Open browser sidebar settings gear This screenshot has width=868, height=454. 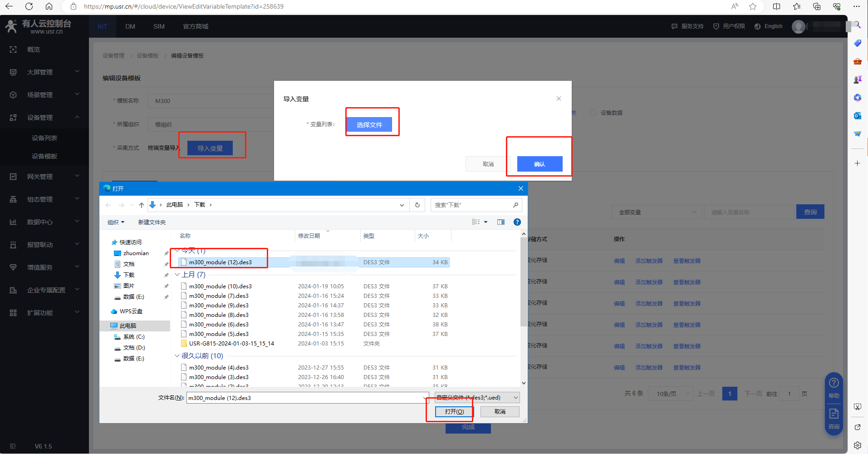click(857, 445)
